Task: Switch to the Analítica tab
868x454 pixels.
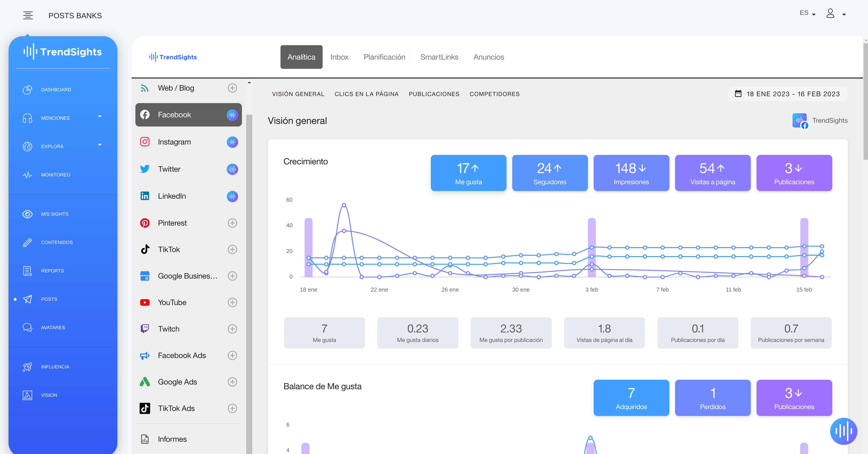Action: [x=301, y=57]
